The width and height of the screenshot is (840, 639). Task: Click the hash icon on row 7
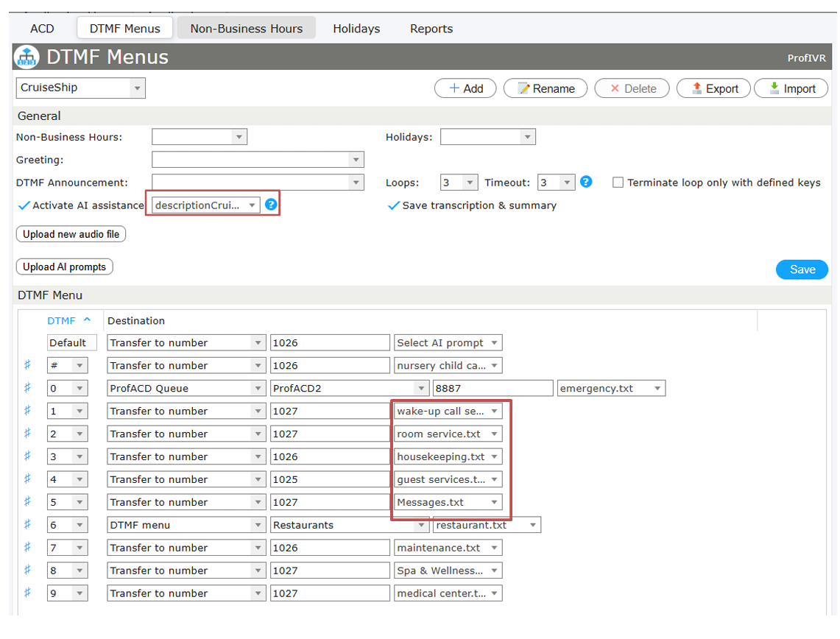point(27,548)
